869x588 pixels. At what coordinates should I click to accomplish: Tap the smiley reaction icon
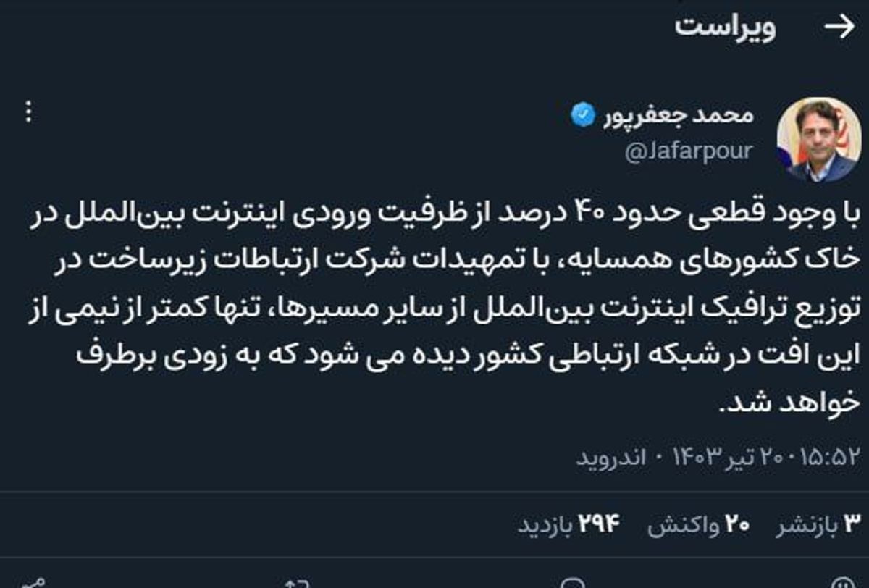pyautogui.click(x=840, y=583)
